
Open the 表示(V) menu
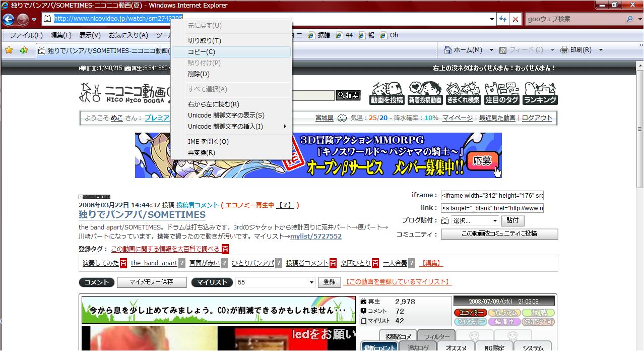90,35
